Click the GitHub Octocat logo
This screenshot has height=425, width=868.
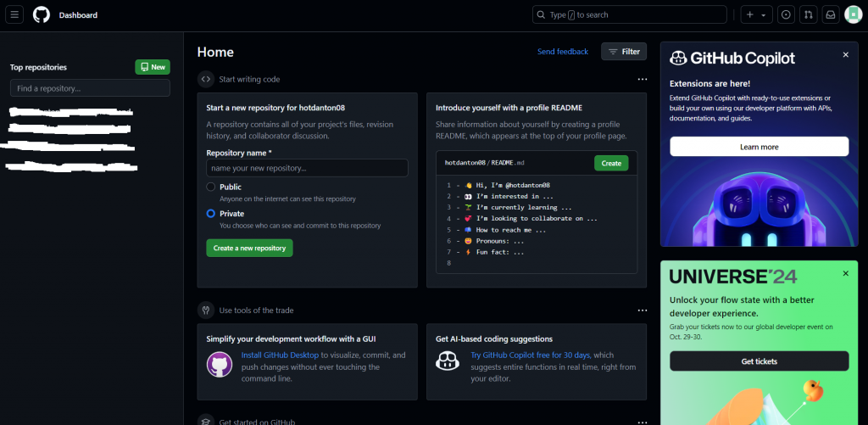click(x=42, y=14)
